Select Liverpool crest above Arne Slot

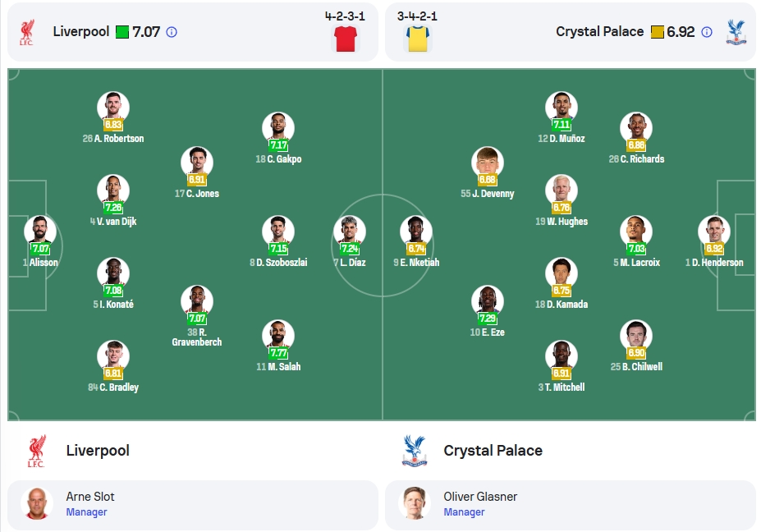(x=36, y=451)
